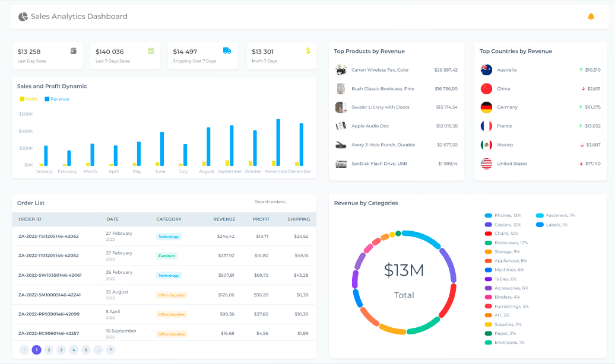Click the Sales Analytics Dashboard title
615x364 pixels.
pos(79,17)
